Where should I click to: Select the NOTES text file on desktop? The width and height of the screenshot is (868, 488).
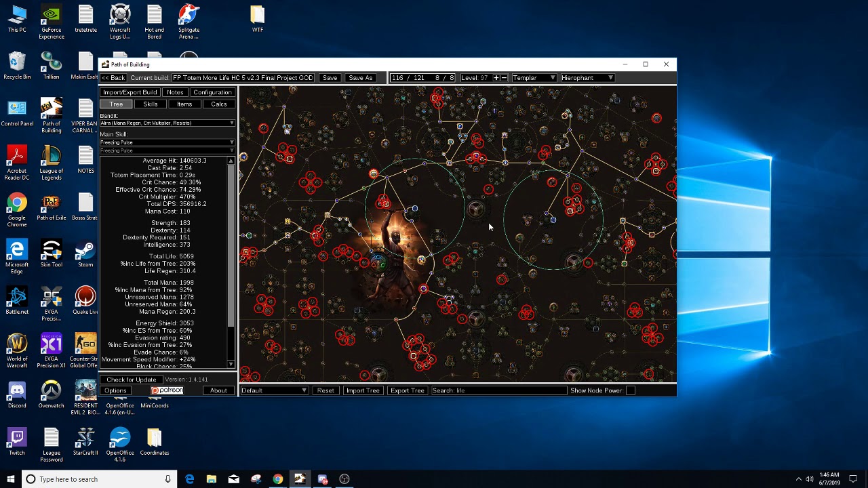click(85, 159)
